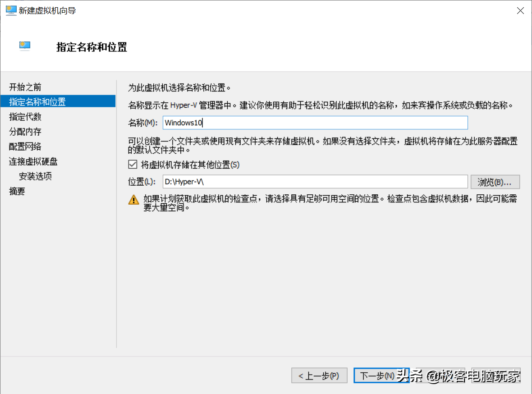532x394 pixels.
Task: Go to the 连接虚拟硬盘 step
Action: pos(33,161)
